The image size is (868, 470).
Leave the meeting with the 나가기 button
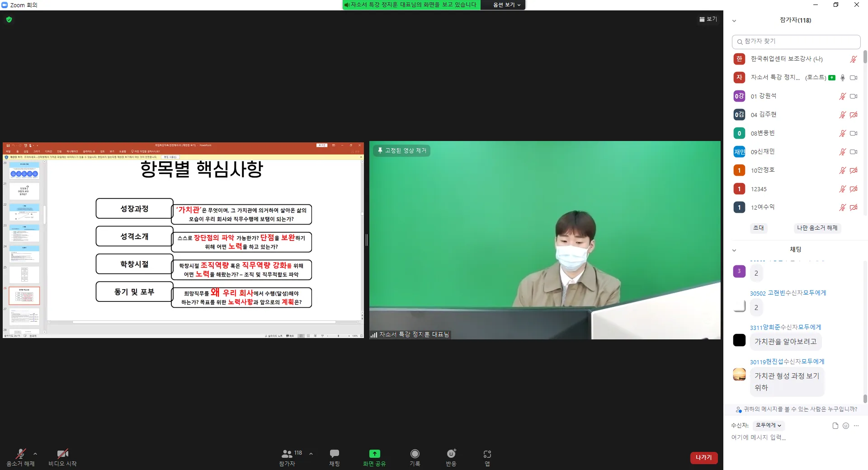tap(703, 457)
